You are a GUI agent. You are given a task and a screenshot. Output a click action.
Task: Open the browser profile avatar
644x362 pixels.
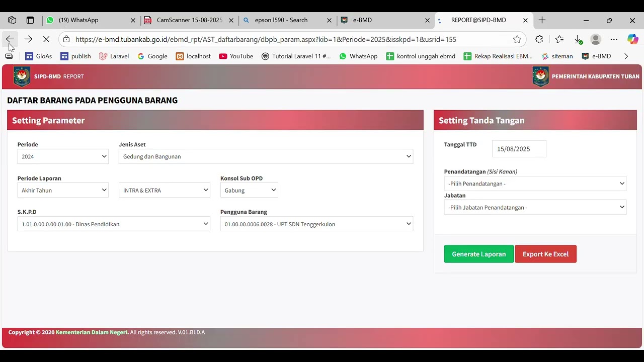(x=596, y=39)
